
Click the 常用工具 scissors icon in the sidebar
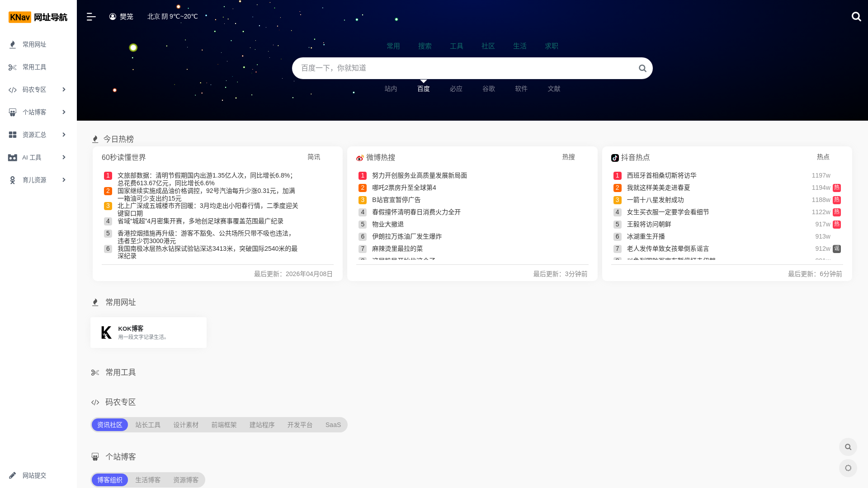(x=13, y=67)
